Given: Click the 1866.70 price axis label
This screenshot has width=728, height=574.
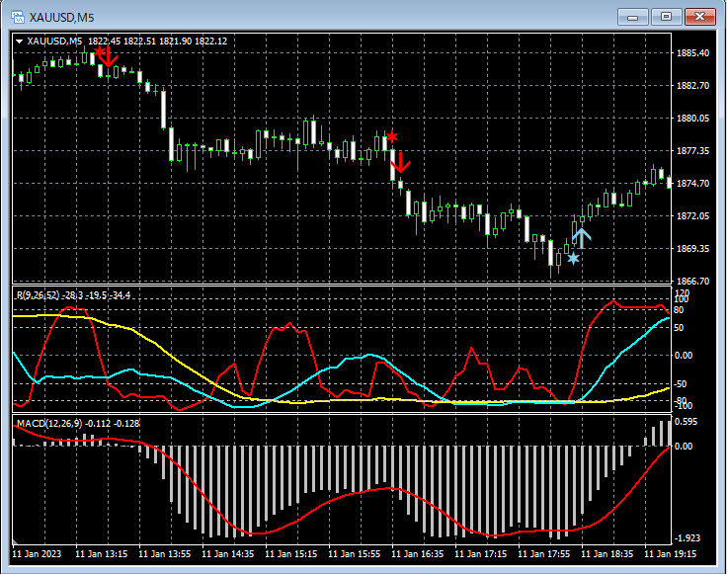Looking at the screenshot, I should tap(691, 281).
